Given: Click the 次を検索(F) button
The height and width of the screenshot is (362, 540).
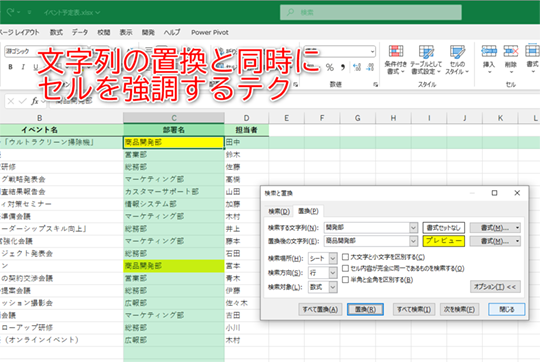Looking at the screenshot, I should [x=459, y=309].
